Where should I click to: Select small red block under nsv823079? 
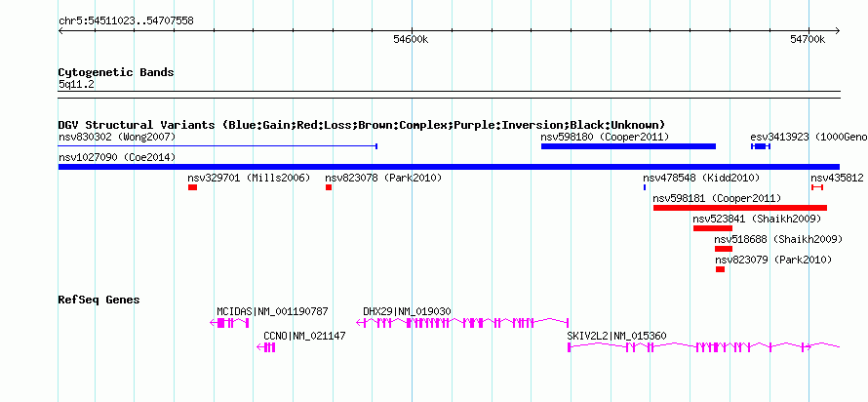point(720,269)
